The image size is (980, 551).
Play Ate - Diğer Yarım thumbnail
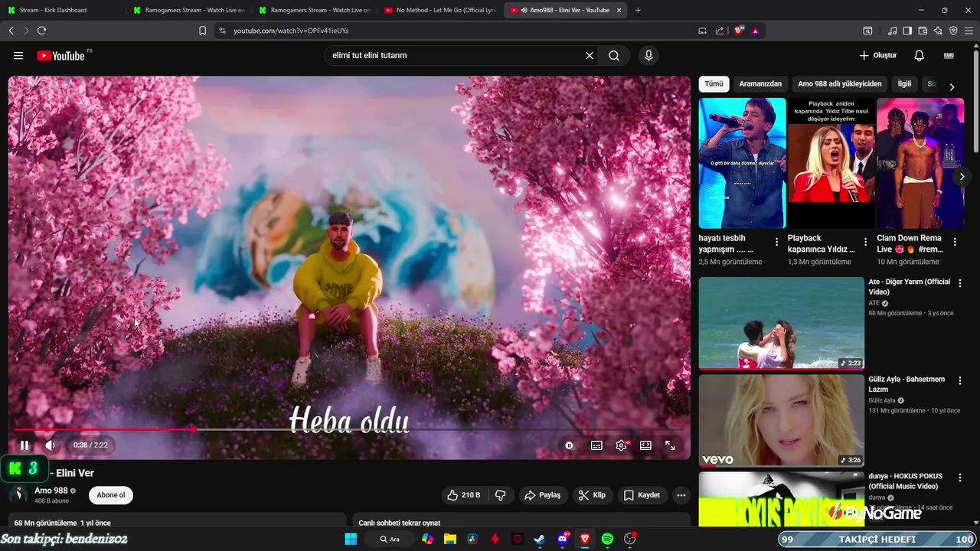tap(782, 323)
